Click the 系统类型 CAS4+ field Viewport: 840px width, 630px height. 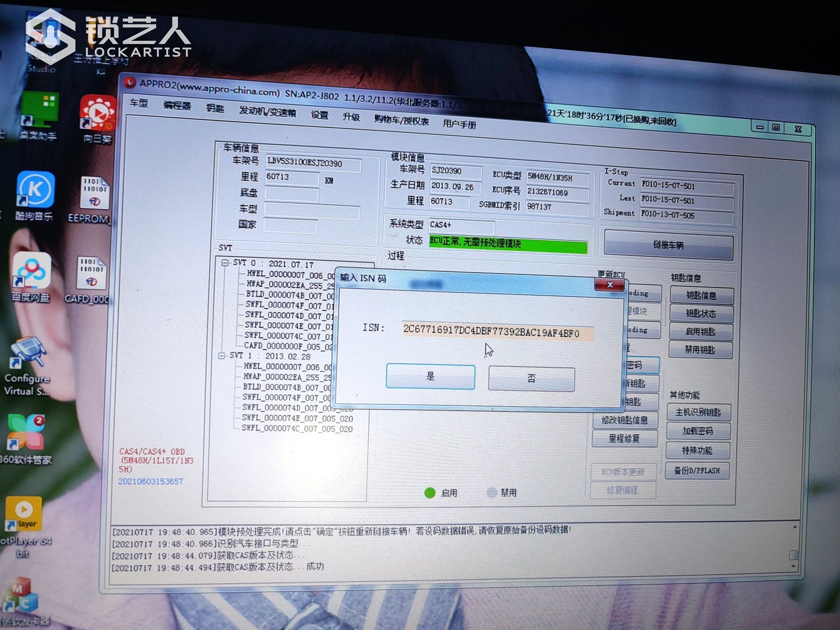coord(461,226)
